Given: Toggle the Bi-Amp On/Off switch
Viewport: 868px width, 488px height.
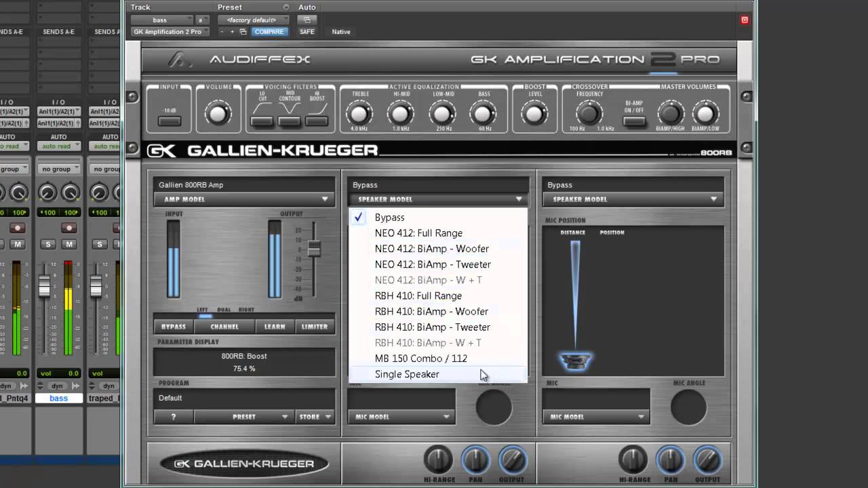Looking at the screenshot, I should click(x=634, y=121).
